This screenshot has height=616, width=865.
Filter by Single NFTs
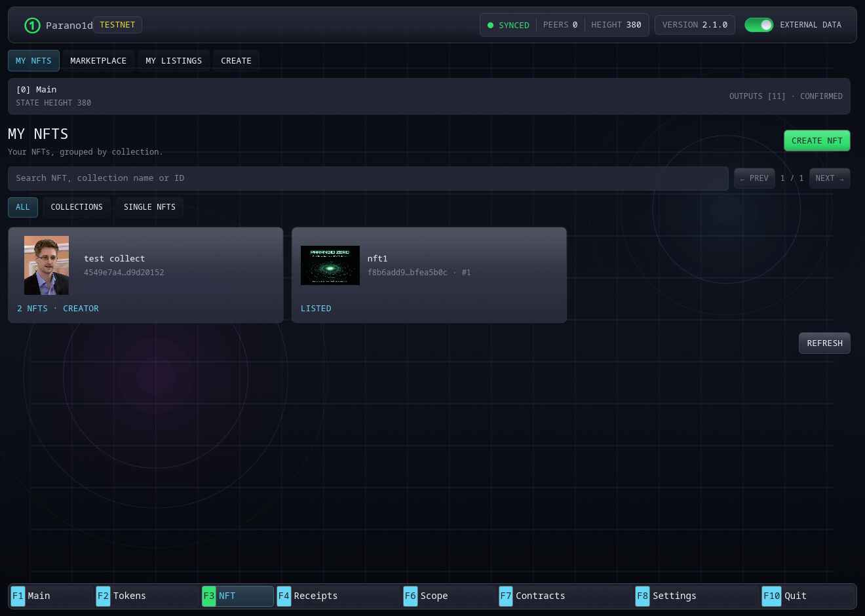149,207
